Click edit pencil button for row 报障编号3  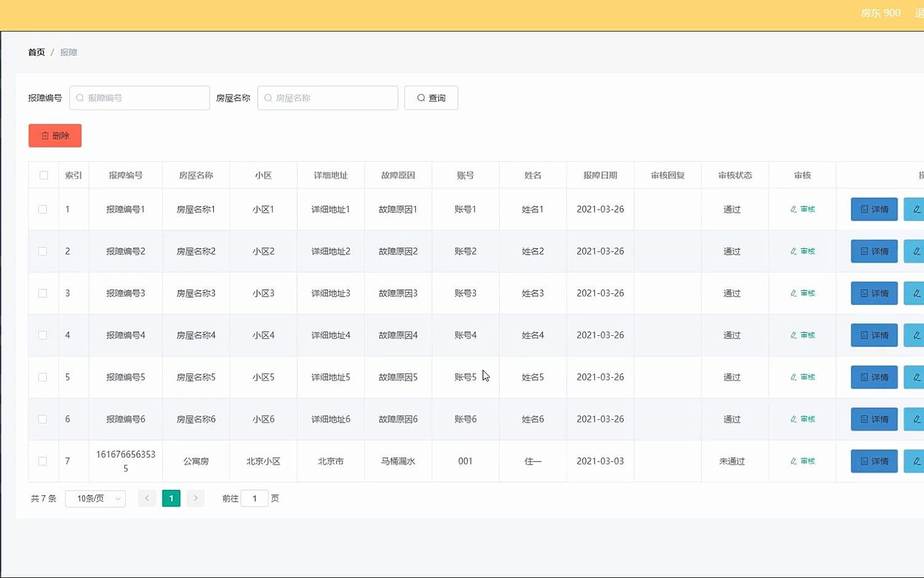pos(914,293)
